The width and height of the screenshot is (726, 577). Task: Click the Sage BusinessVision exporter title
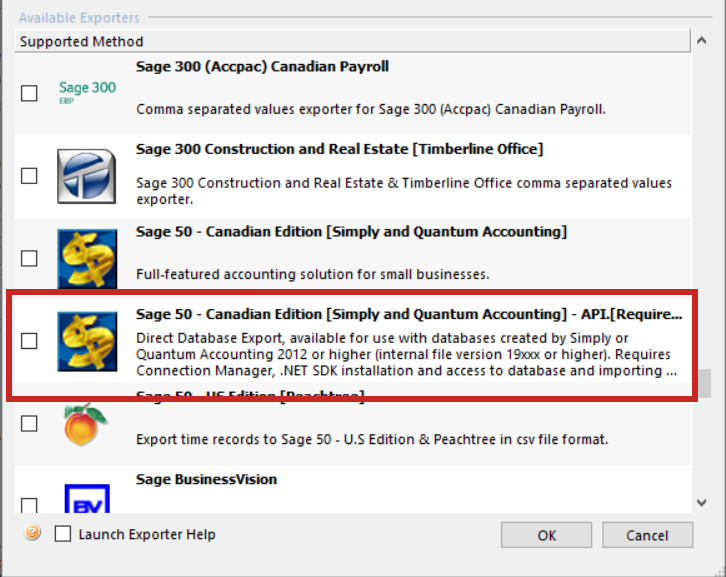[207, 479]
